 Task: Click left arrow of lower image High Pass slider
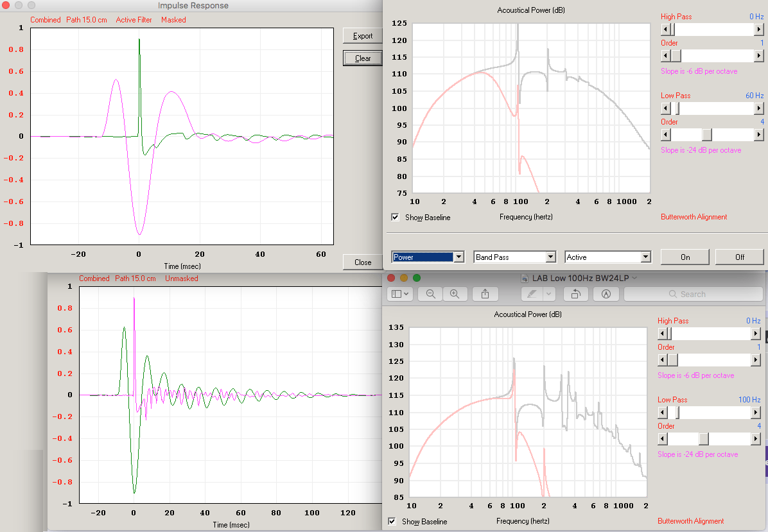662,334
